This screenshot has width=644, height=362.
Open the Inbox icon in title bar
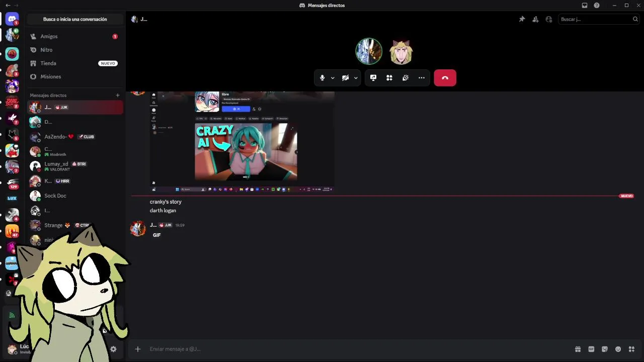(585, 5)
